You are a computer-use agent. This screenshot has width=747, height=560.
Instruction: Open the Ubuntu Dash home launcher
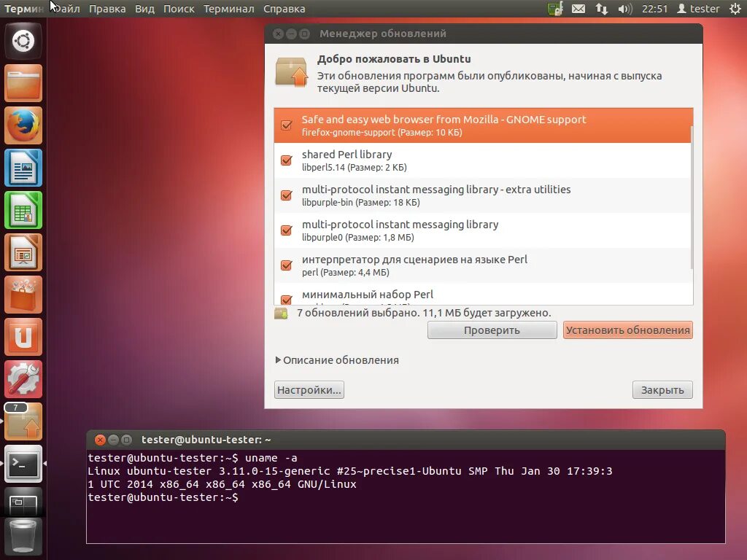(23, 41)
